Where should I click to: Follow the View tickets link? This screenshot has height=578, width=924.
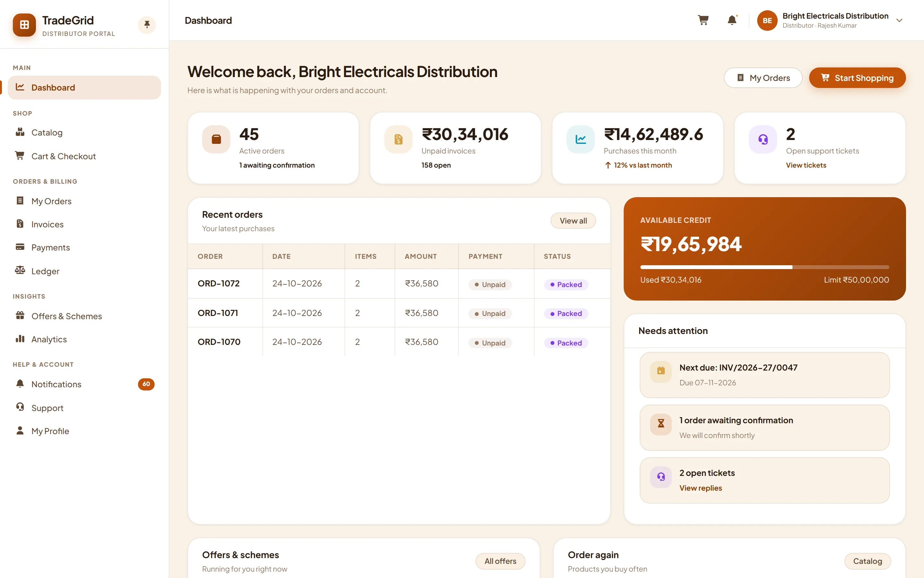point(806,165)
